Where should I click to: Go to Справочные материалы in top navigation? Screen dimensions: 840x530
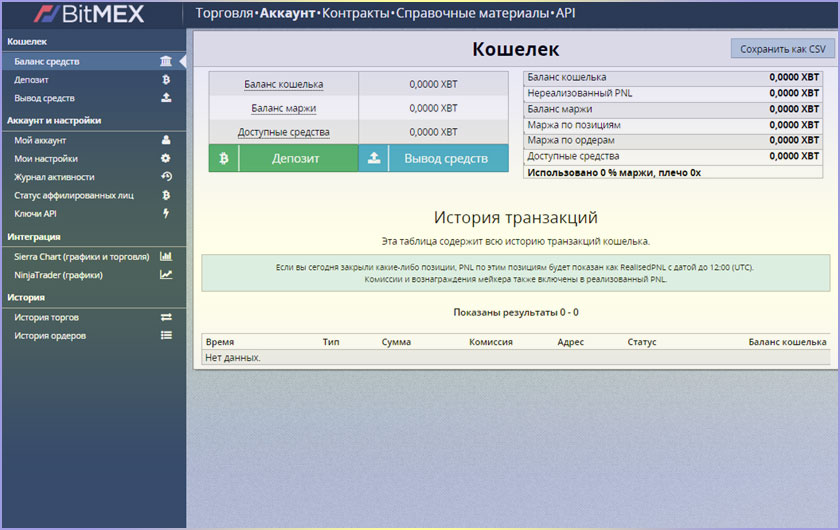click(472, 14)
